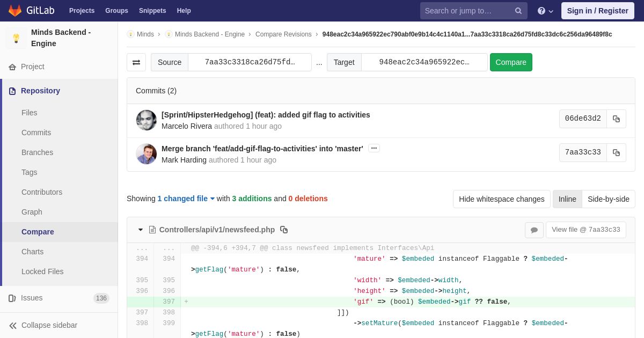
Task: Open Contributors in sidebar
Action: tap(42, 192)
